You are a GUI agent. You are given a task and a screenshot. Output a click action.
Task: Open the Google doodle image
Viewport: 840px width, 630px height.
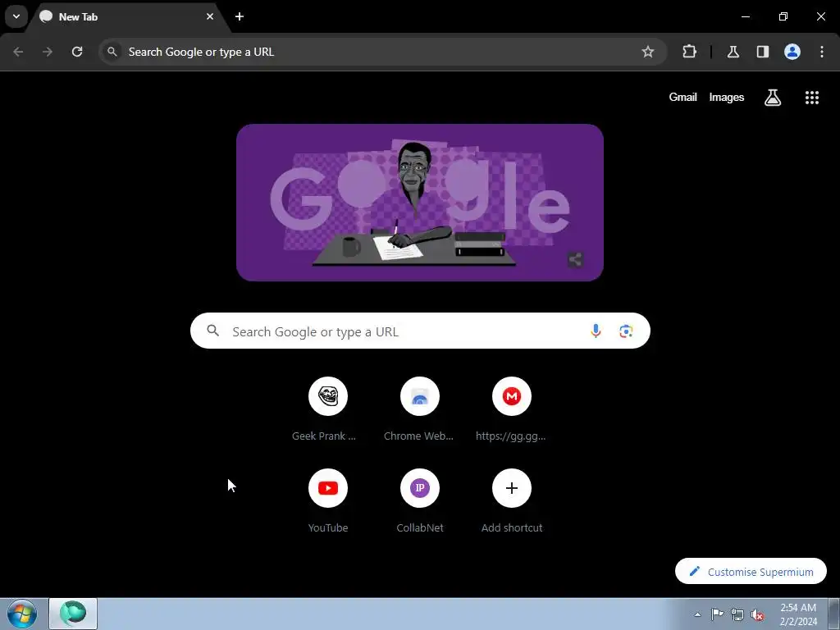pos(419,203)
